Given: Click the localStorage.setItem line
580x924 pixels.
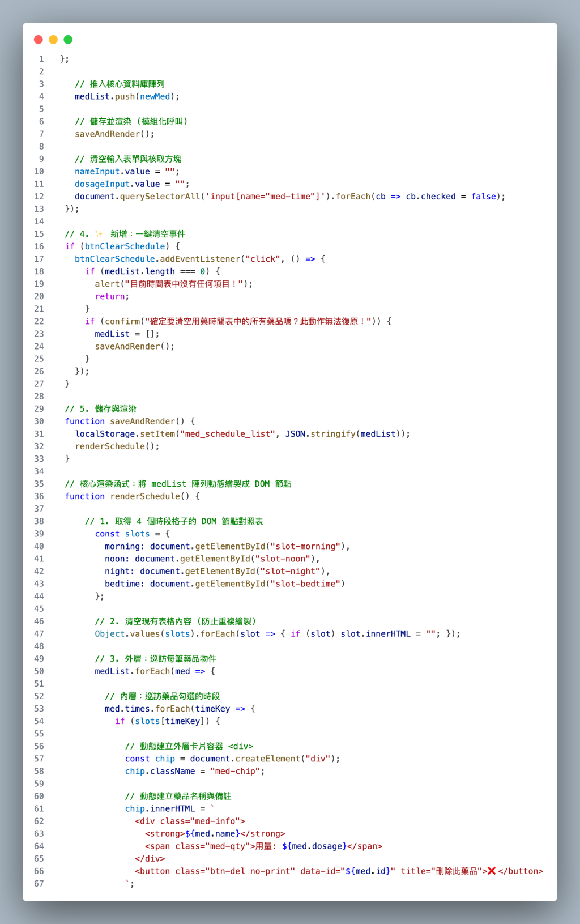Looking at the screenshot, I should click(242, 434).
